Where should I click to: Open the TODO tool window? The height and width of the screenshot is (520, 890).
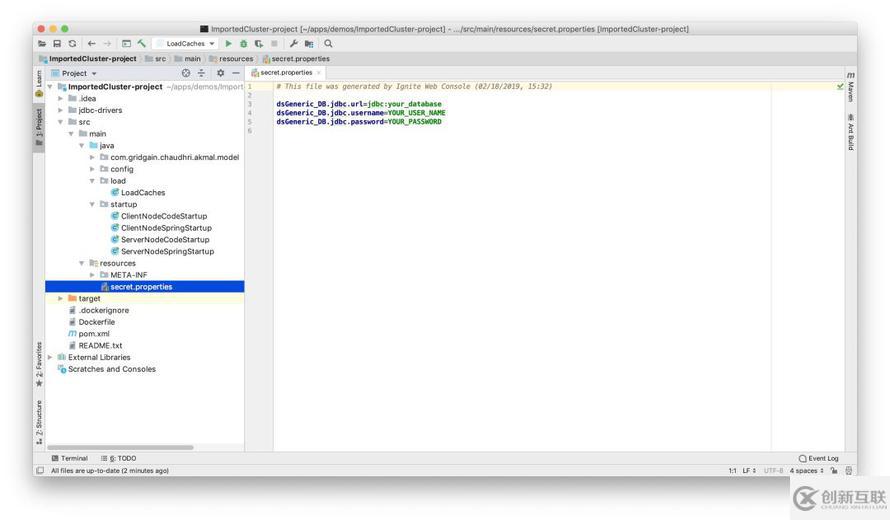click(x=119, y=458)
